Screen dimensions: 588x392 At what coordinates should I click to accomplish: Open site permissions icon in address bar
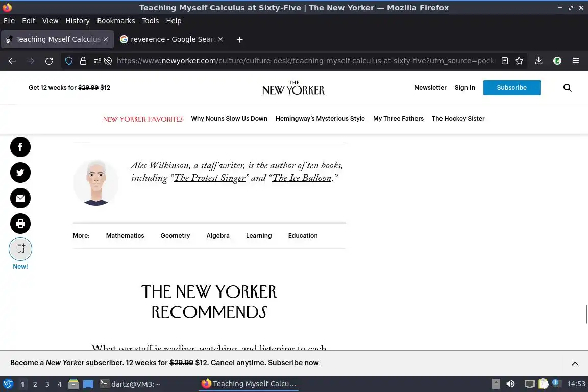coord(97,61)
